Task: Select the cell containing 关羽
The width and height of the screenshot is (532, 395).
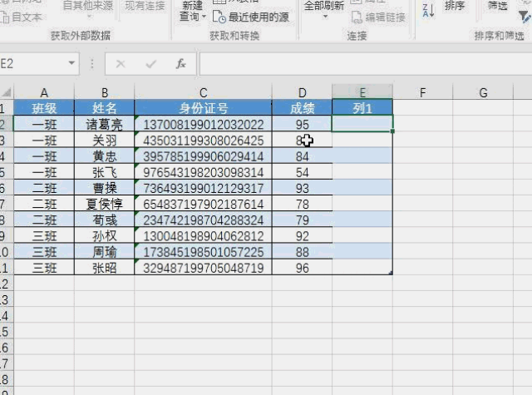Action: [105, 140]
